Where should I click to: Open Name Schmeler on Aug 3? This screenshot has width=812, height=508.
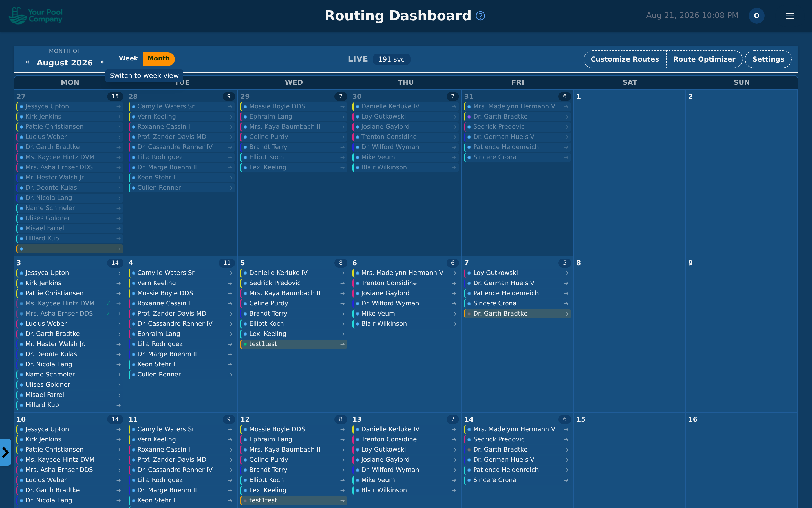[x=70, y=375]
